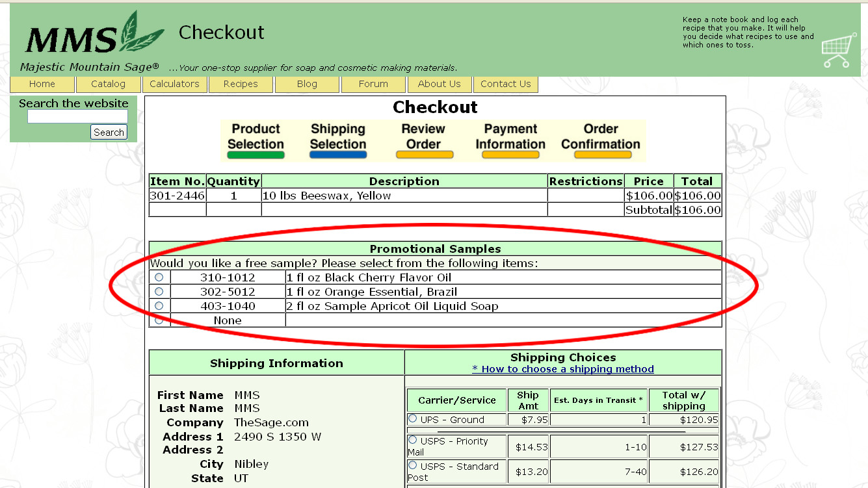Open the Blog menu tab
Viewport: 868px width, 488px height.
point(307,84)
